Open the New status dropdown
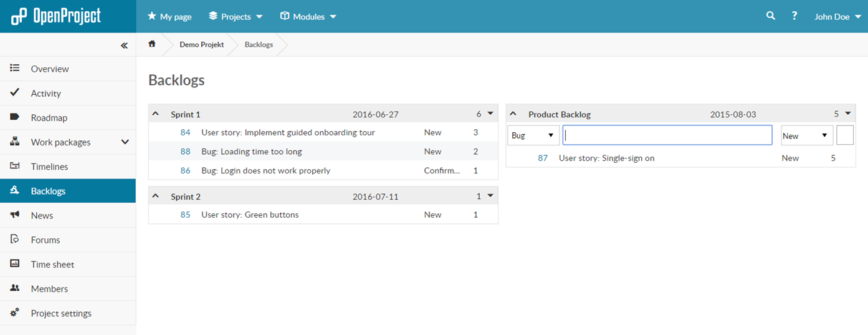The image size is (868, 335). 807,135
